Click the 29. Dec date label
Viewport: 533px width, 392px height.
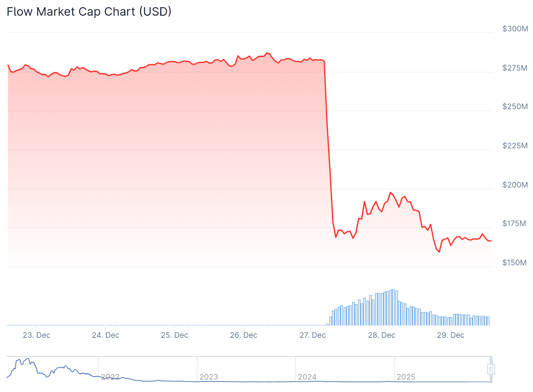[450, 335]
